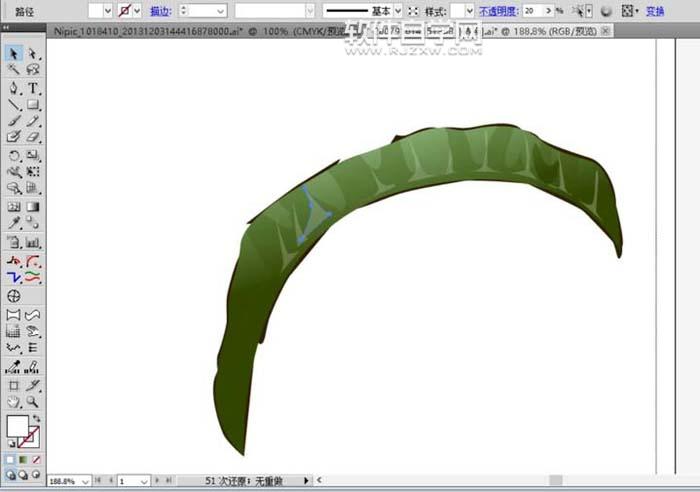Activate the Zoom magnifier tool

pyautogui.click(x=33, y=401)
